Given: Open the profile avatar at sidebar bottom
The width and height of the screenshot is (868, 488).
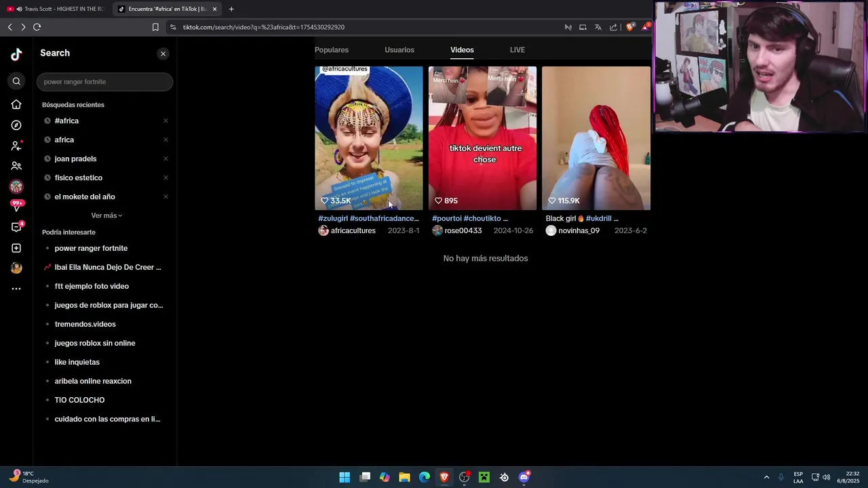Looking at the screenshot, I should [x=16, y=268].
